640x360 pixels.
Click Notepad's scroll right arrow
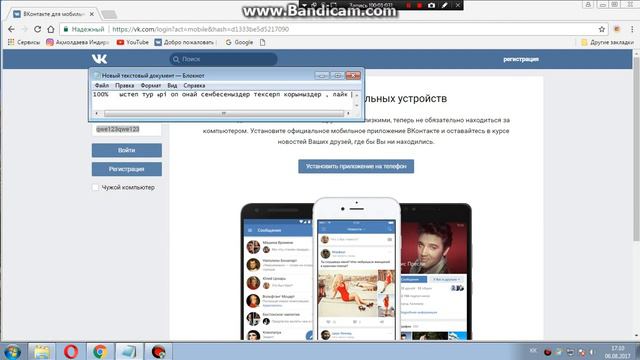coord(348,113)
